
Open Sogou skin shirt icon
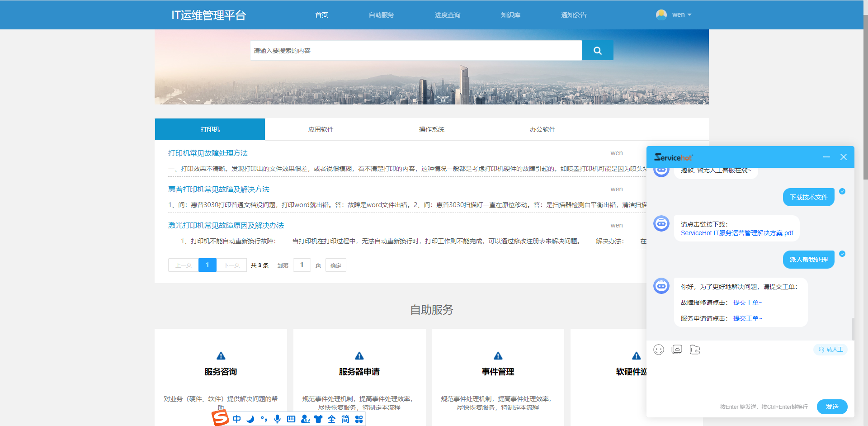pyautogui.click(x=318, y=419)
